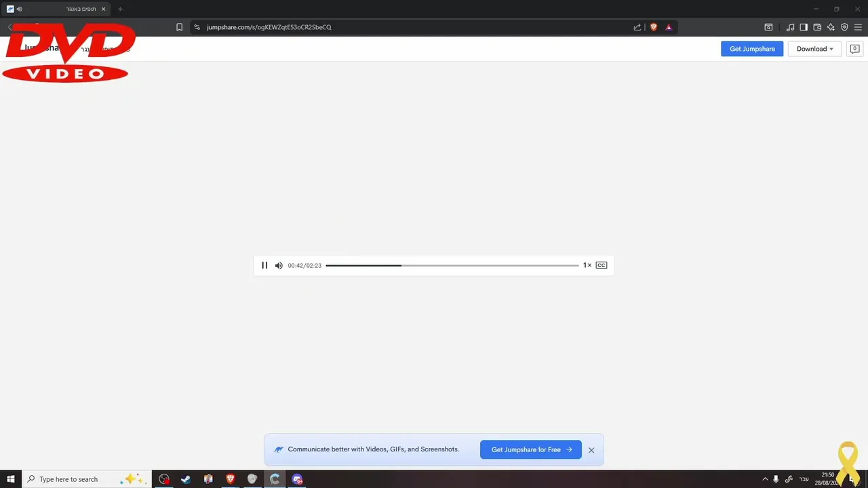View site information icon
The height and width of the screenshot is (488, 868).
click(197, 27)
